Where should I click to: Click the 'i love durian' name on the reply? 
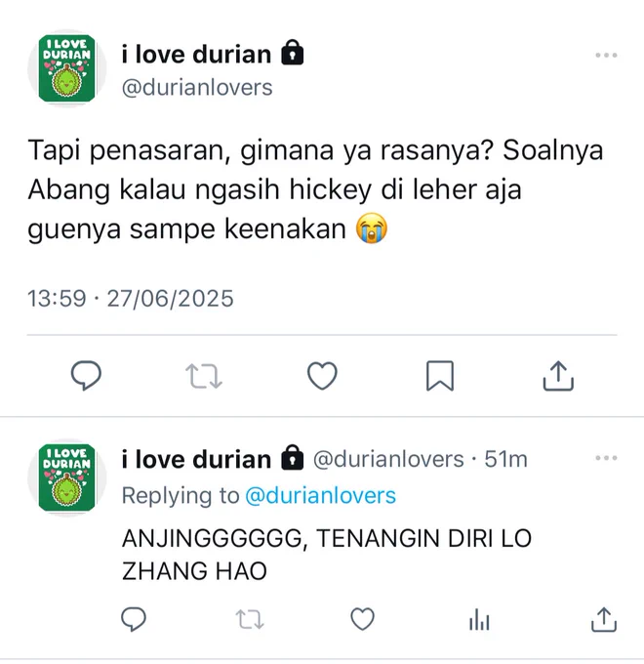click(196, 460)
